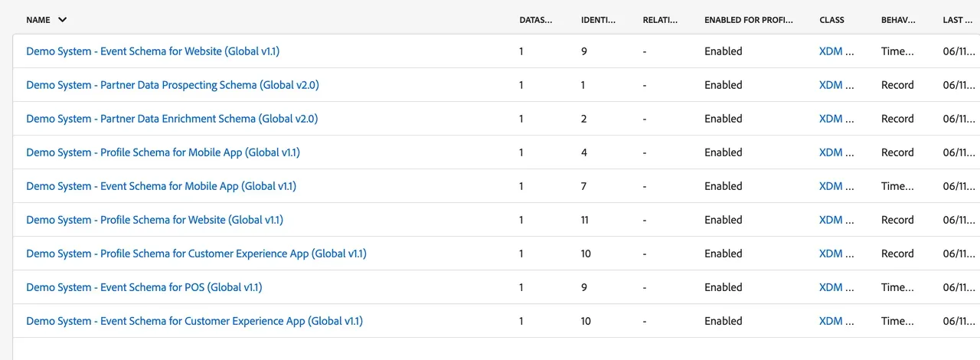Open Event Schema for POS link
Image resolution: width=980 pixels, height=360 pixels.
144,287
